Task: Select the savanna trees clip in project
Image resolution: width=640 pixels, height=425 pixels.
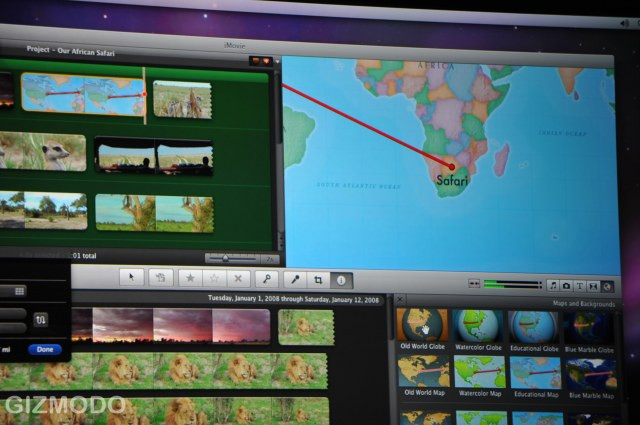Action: [43, 210]
